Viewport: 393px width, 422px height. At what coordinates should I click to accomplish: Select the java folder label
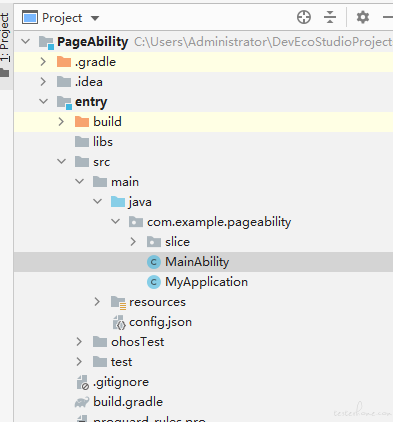click(x=140, y=202)
